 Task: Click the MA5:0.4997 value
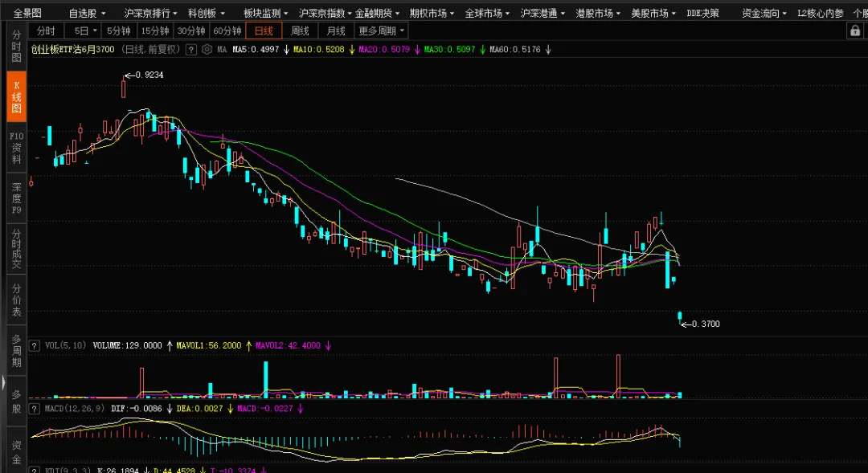coord(256,50)
